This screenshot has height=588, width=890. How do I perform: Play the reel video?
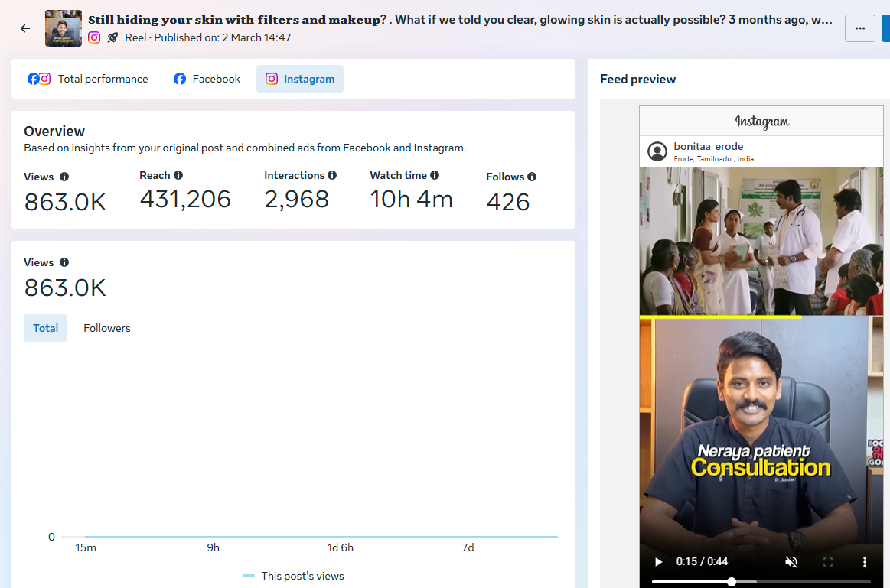(658, 562)
